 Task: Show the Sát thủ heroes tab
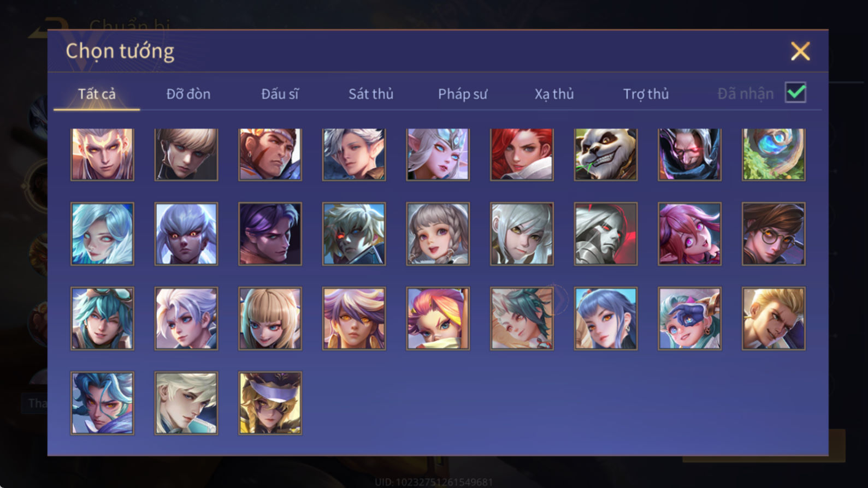point(371,94)
